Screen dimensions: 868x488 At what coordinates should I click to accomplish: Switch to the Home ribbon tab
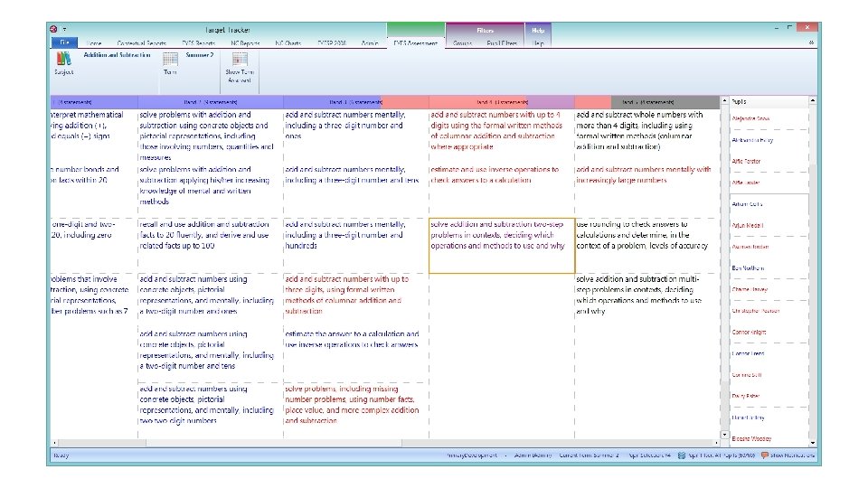pos(93,43)
